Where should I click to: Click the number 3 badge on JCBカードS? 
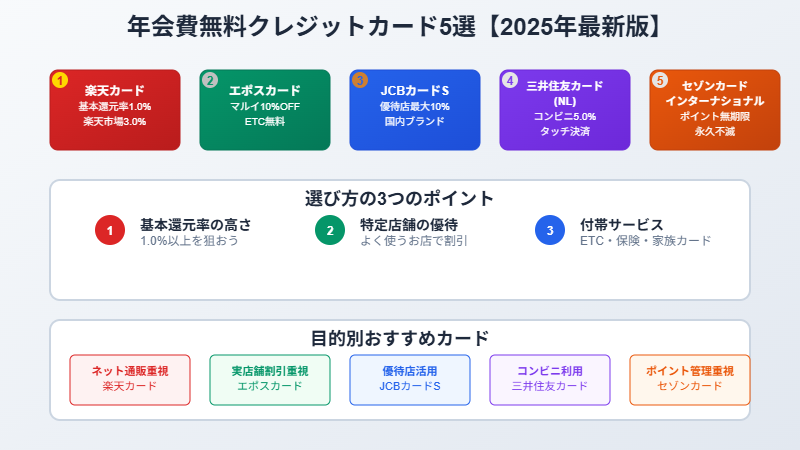coord(360,80)
